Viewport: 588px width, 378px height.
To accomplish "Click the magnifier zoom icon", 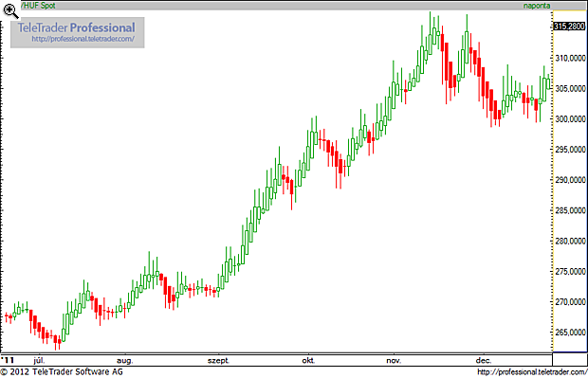I will 10,10.
